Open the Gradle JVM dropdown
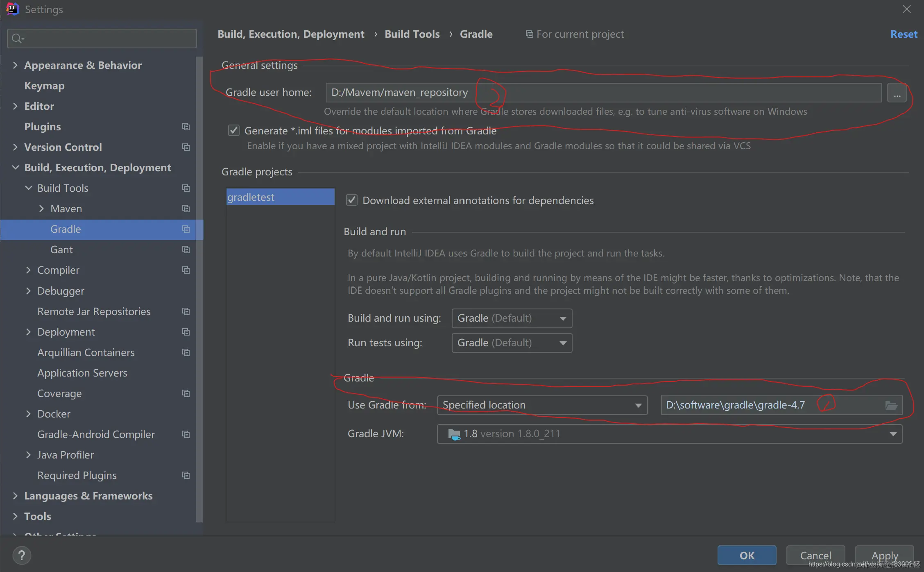 pos(669,434)
